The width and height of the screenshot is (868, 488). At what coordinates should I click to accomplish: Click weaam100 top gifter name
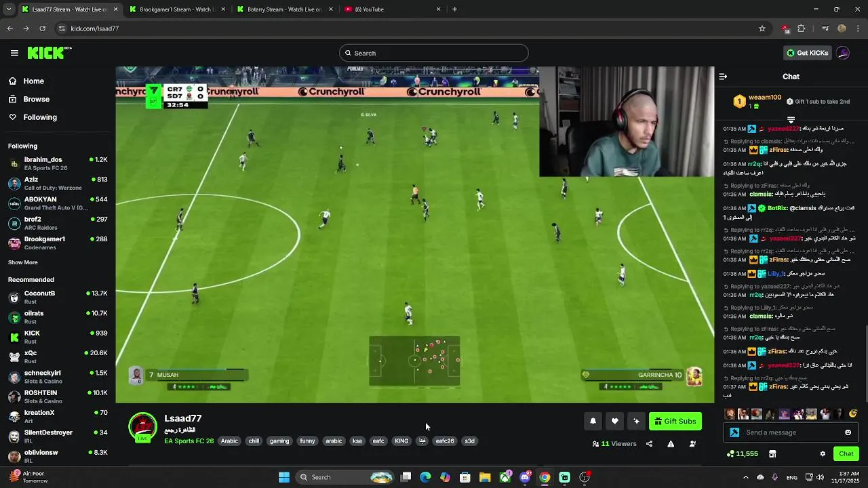765,98
